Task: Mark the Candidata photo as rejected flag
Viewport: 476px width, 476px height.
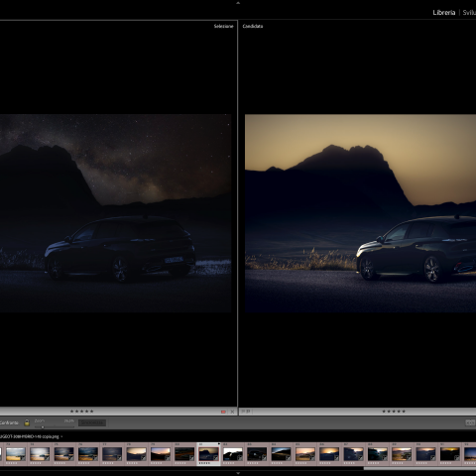Action: [248, 412]
